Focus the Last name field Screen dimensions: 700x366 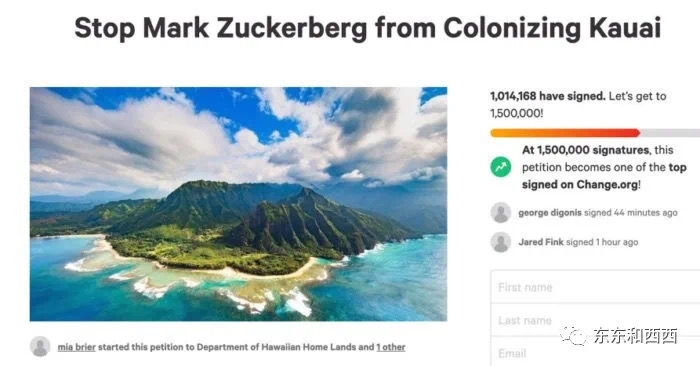tap(595, 320)
